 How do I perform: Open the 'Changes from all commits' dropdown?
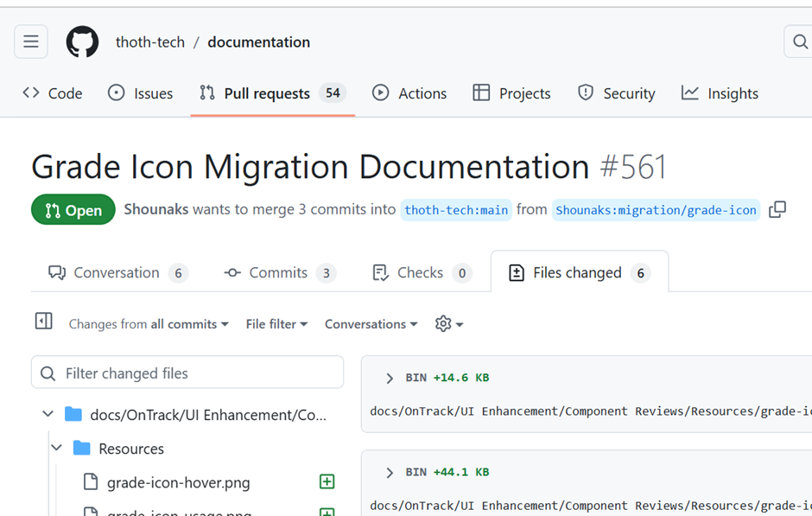tap(149, 324)
